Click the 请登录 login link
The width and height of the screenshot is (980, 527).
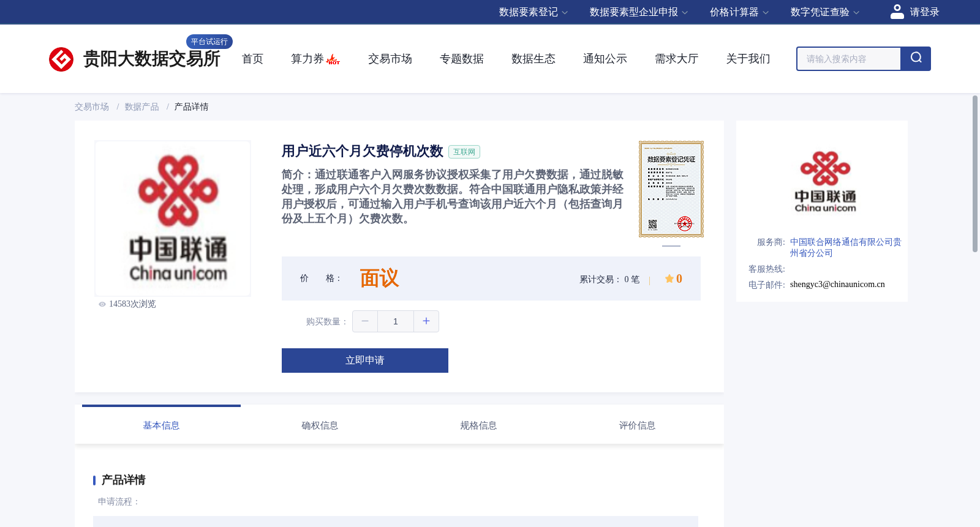[924, 12]
